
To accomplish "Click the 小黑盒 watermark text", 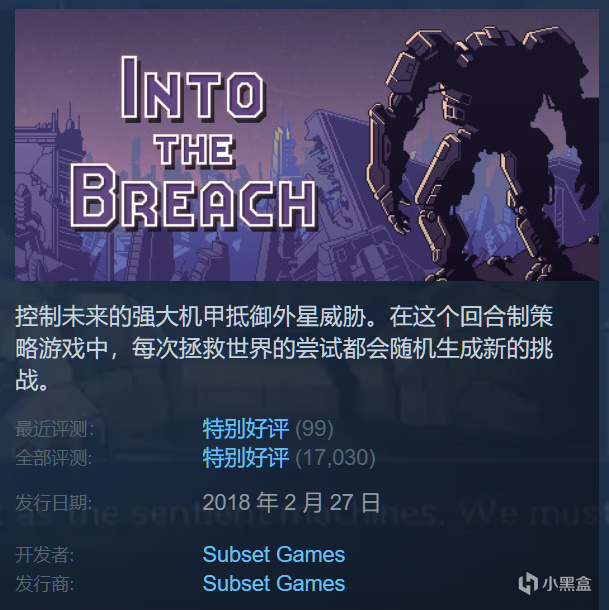I will (567, 584).
